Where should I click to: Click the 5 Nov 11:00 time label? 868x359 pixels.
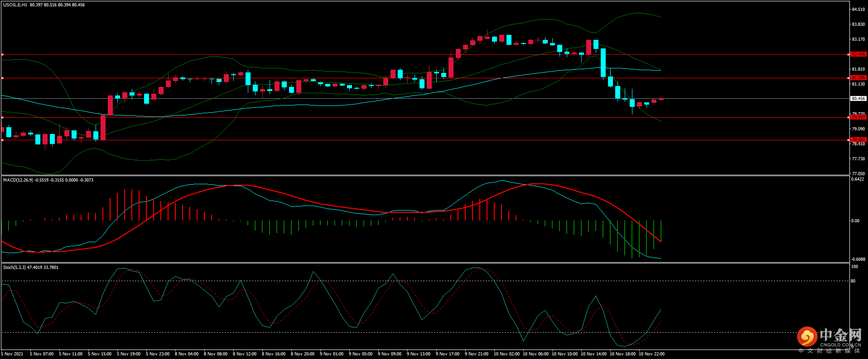coord(71,354)
